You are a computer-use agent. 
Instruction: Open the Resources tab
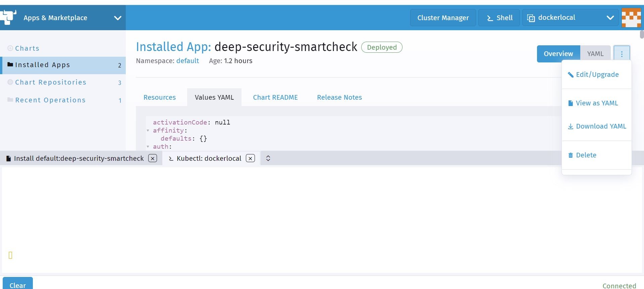160,97
